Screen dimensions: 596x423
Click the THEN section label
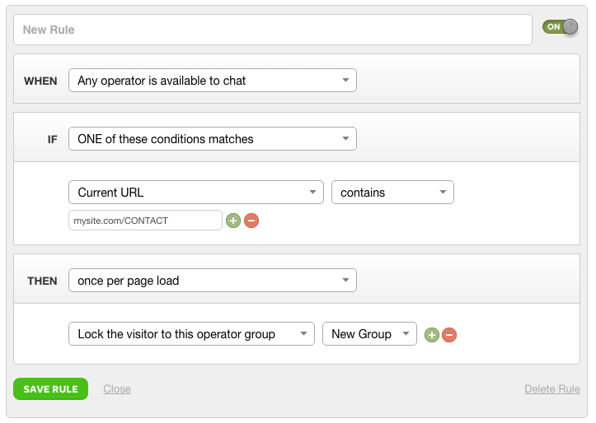pos(42,281)
